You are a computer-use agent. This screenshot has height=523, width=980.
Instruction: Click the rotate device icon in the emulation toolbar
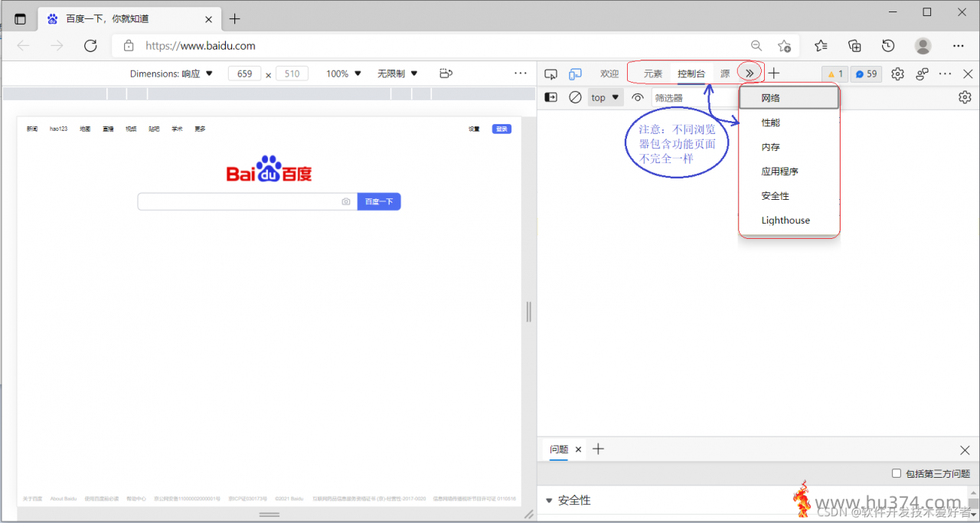click(x=446, y=74)
